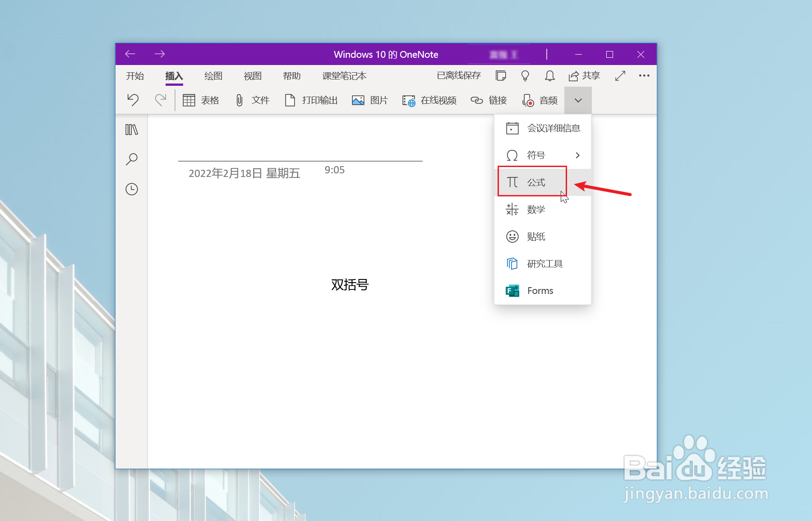
Task: Go forward with the right arrow in title bar
Action: (160, 54)
